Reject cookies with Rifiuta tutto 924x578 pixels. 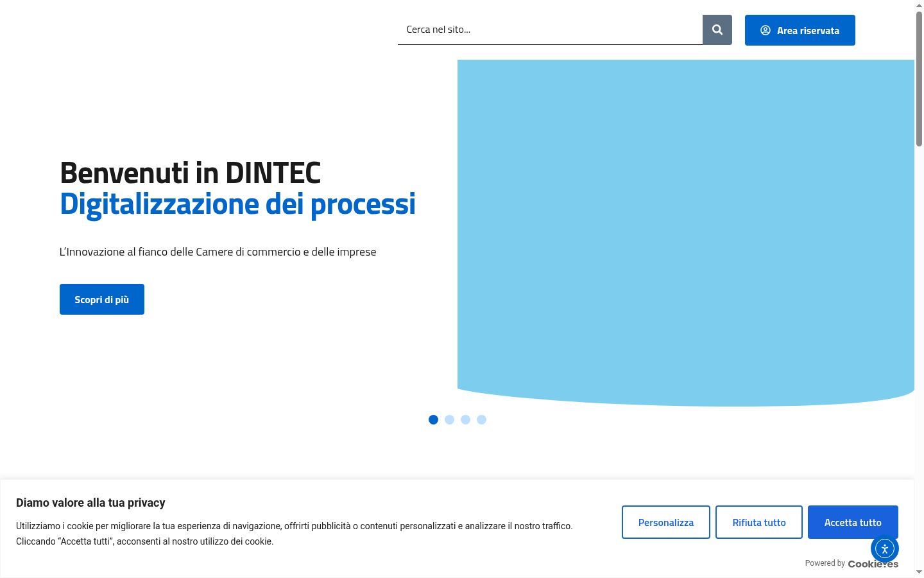coord(759,522)
